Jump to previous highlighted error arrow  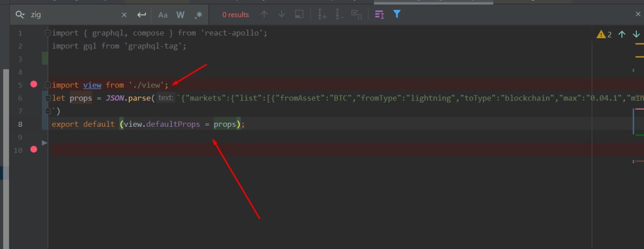(622, 34)
